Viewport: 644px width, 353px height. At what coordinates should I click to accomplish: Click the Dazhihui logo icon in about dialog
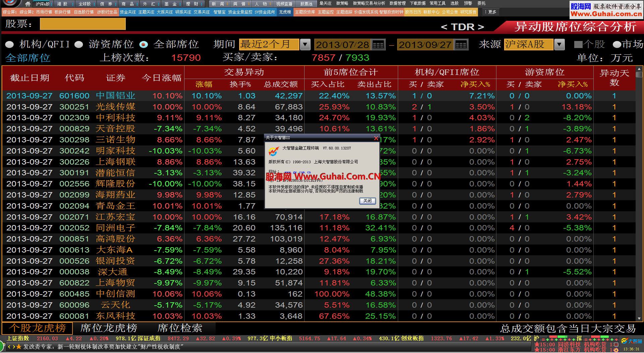coord(273,151)
